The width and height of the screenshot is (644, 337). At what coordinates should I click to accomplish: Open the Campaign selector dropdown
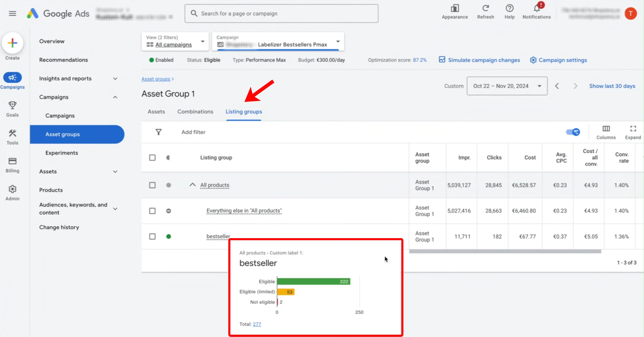point(278,41)
